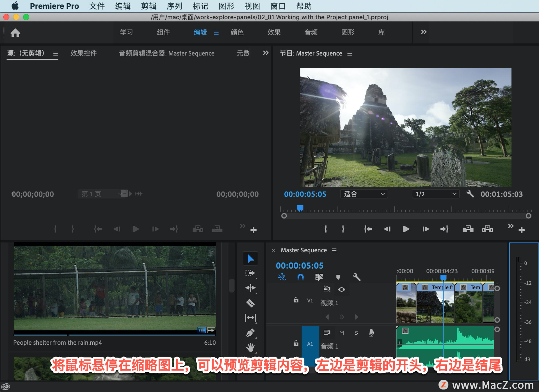539x392 pixels.
Task: Click voice-over record microphone on A1
Action: 371,333
